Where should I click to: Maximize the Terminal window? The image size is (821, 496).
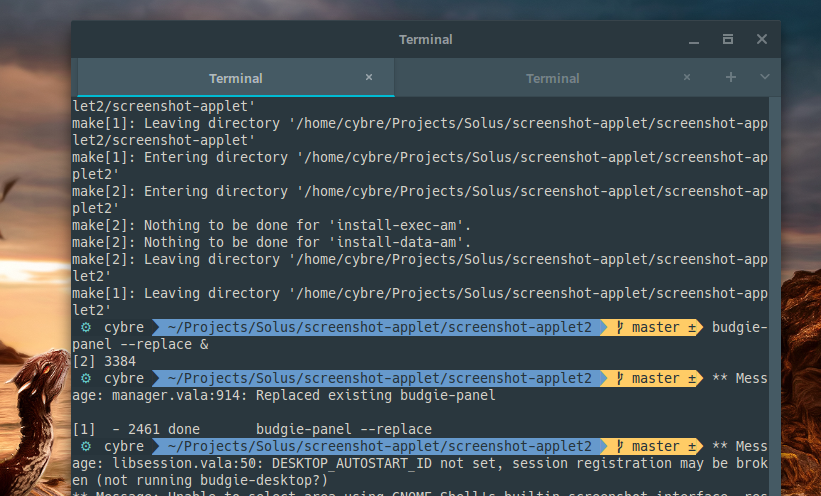728,39
